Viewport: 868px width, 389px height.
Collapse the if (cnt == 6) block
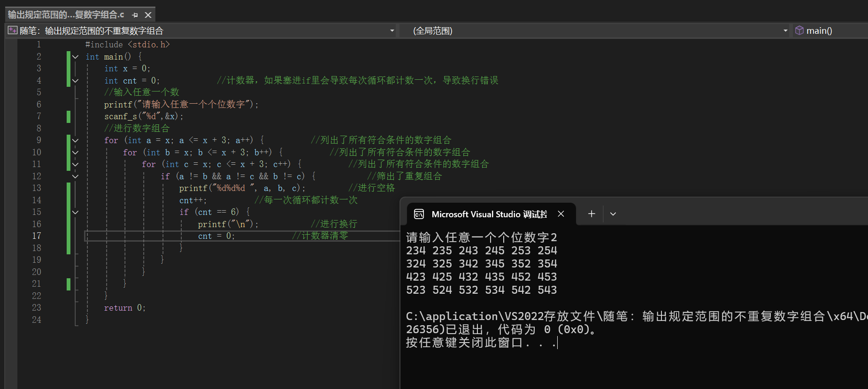coord(75,212)
